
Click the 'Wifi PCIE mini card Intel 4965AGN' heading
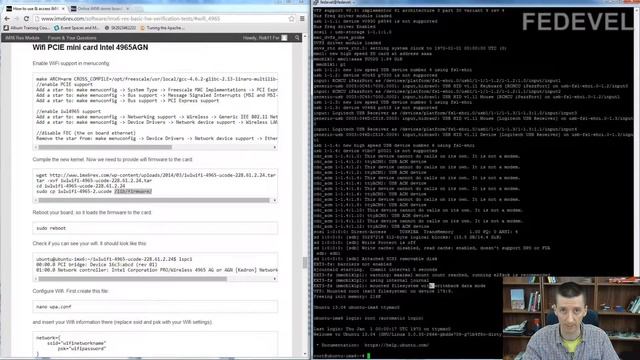pyautogui.click(x=90, y=47)
